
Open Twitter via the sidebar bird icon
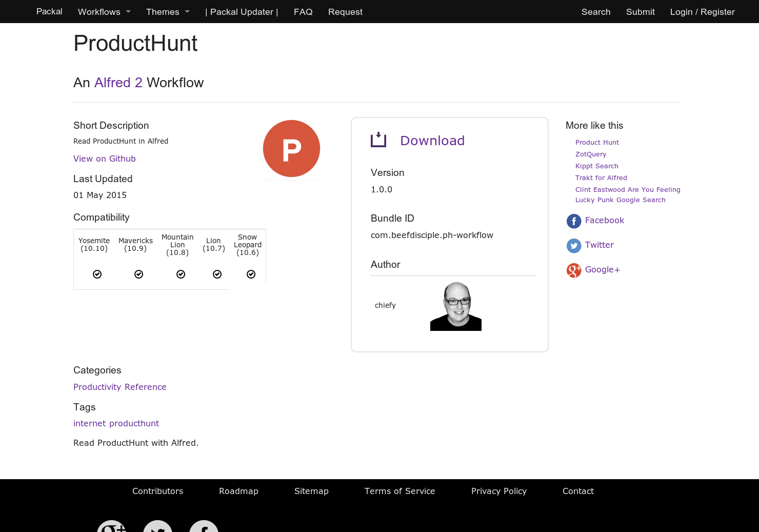point(574,246)
